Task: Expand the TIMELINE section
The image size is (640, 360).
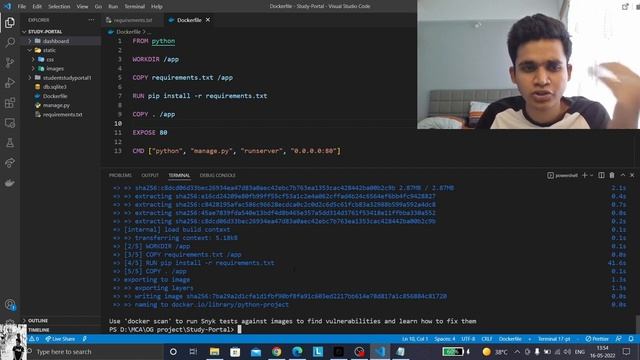Action: pyautogui.click(x=60, y=329)
